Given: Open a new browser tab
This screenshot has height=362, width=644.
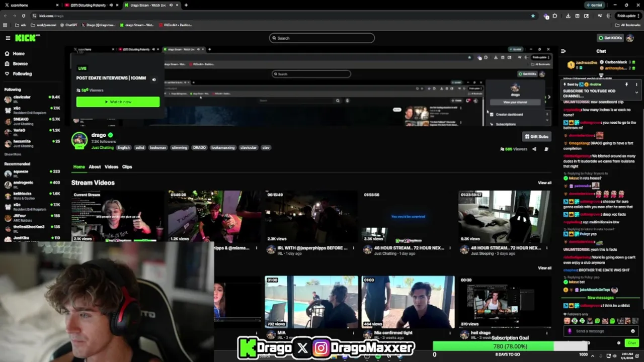Looking at the screenshot, I should tap(186, 5).
